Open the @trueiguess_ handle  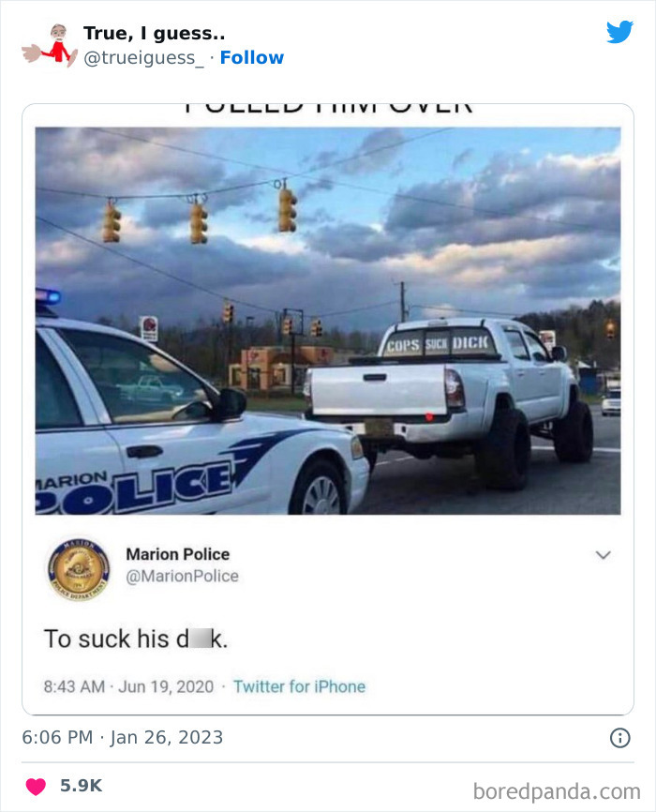coord(143,58)
